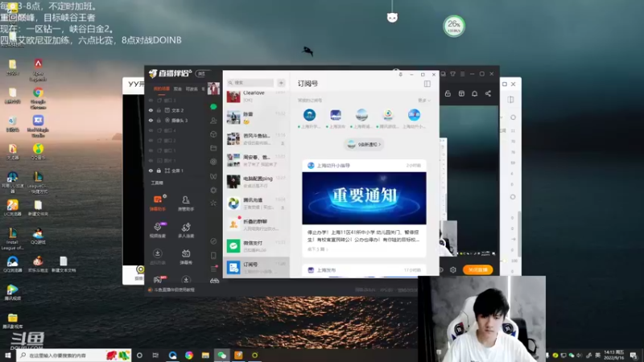Open WeChat hamburger settings menu icon
644x362 pixels.
click(213, 269)
